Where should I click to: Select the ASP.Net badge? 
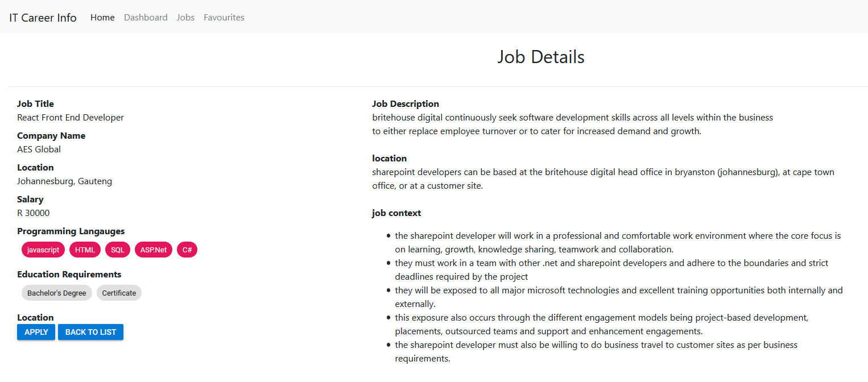pos(153,249)
